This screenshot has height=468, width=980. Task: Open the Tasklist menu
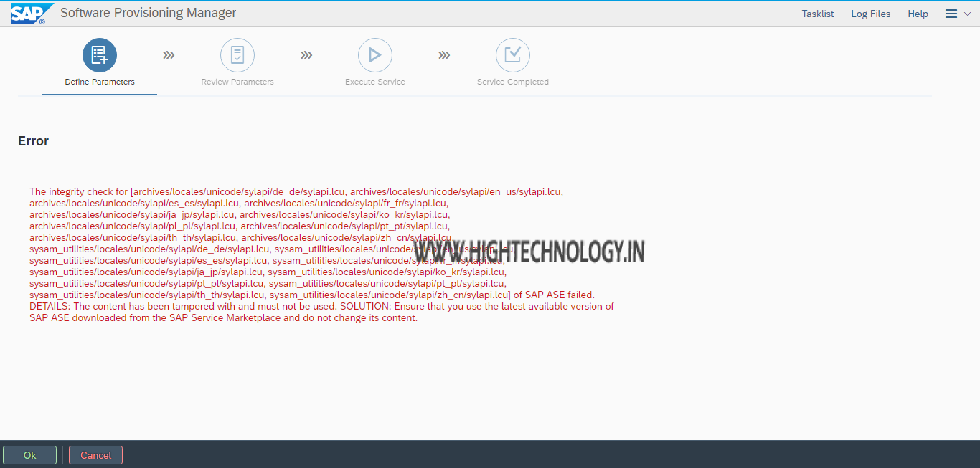click(x=818, y=14)
